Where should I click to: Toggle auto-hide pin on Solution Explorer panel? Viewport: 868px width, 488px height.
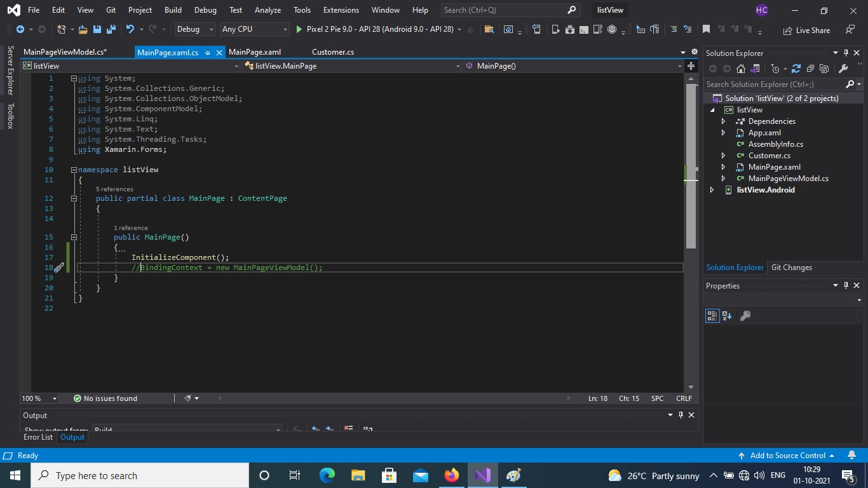point(846,53)
